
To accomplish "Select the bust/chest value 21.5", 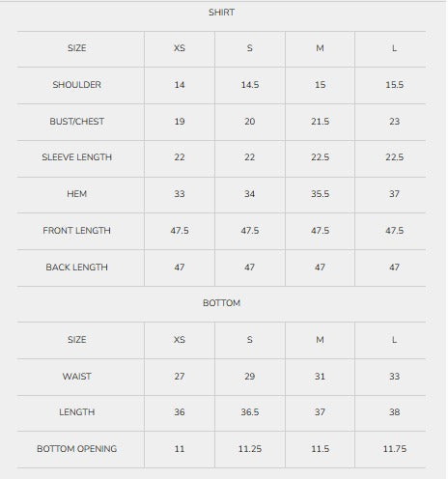I will [321, 122].
